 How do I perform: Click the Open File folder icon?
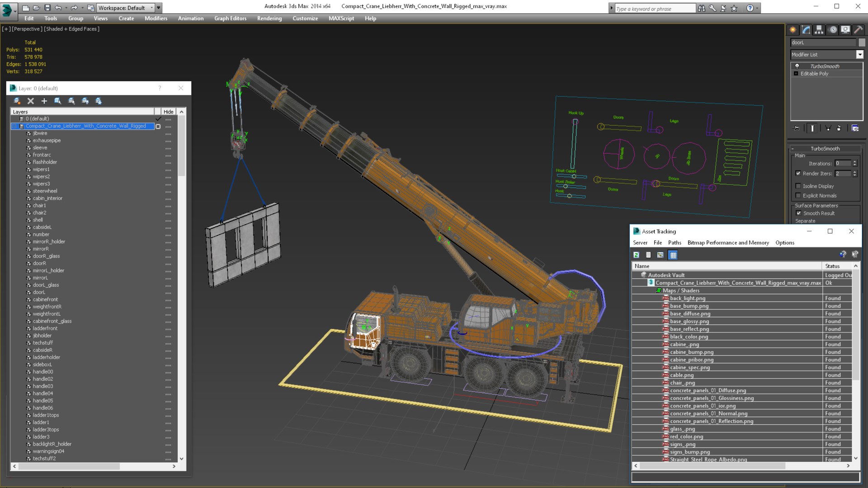click(x=37, y=8)
